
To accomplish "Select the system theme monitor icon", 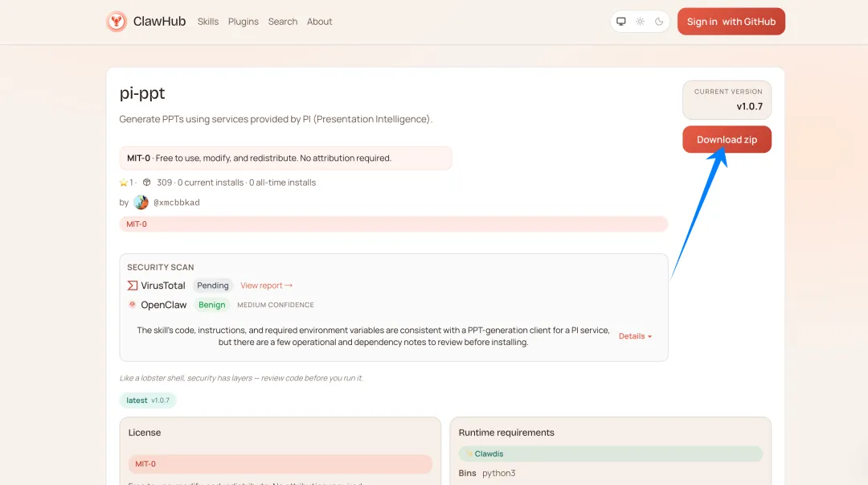I will click(621, 22).
